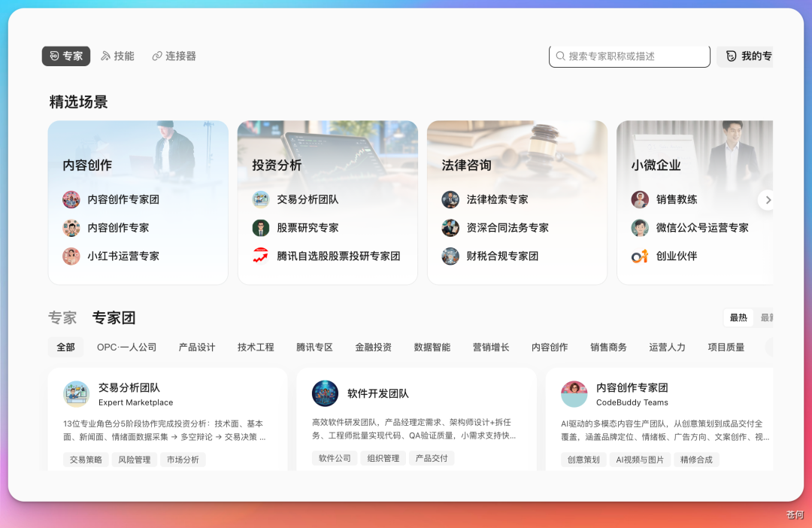Click the 创业伙伴 orange logo icon
The width and height of the screenshot is (812, 528).
[640, 256]
